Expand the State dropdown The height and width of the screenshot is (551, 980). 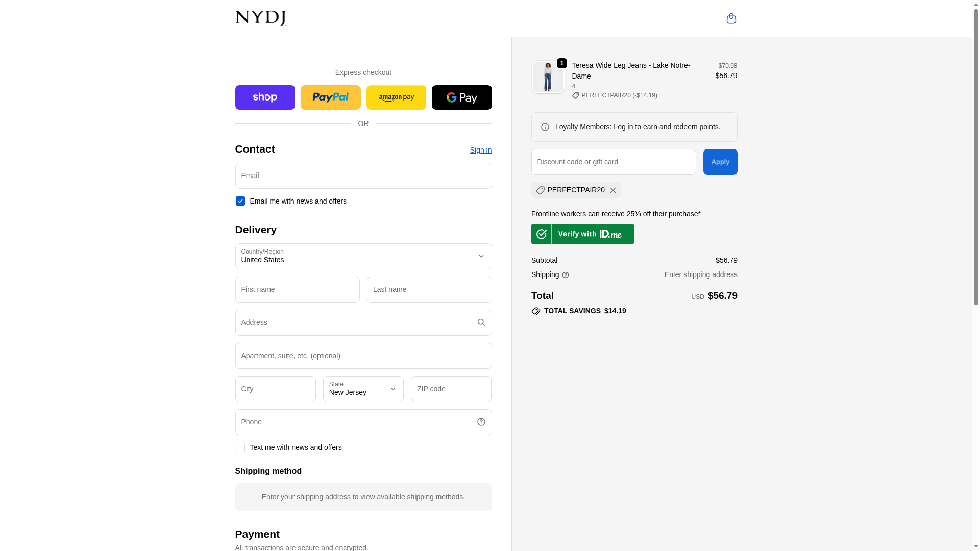click(x=363, y=389)
